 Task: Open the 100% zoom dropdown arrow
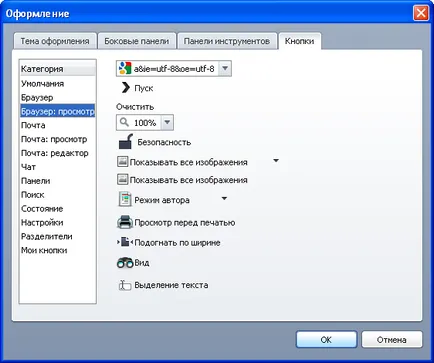pyautogui.click(x=167, y=122)
